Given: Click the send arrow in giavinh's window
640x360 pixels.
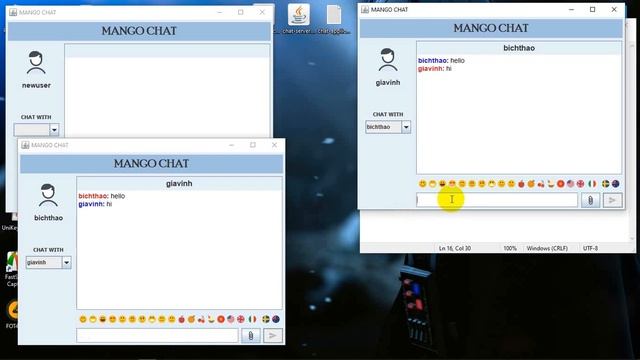Looking at the screenshot, I should [x=612, y=200].
